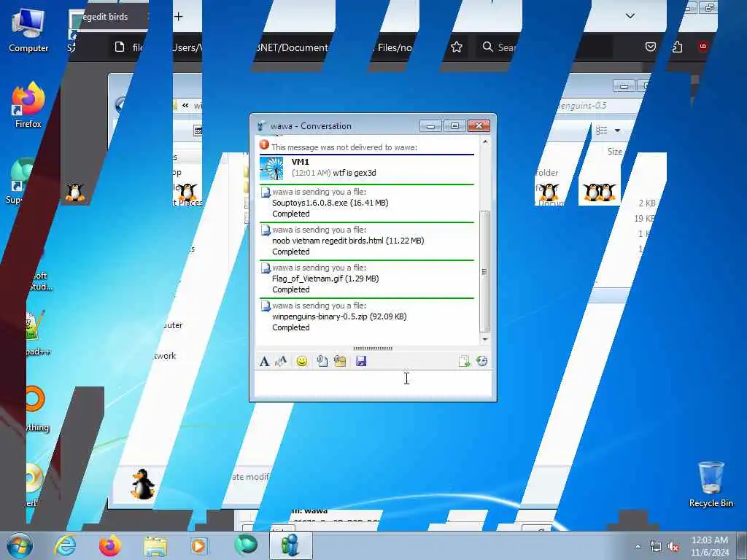Open the font selection tool in the conversation

pos(264,362)
